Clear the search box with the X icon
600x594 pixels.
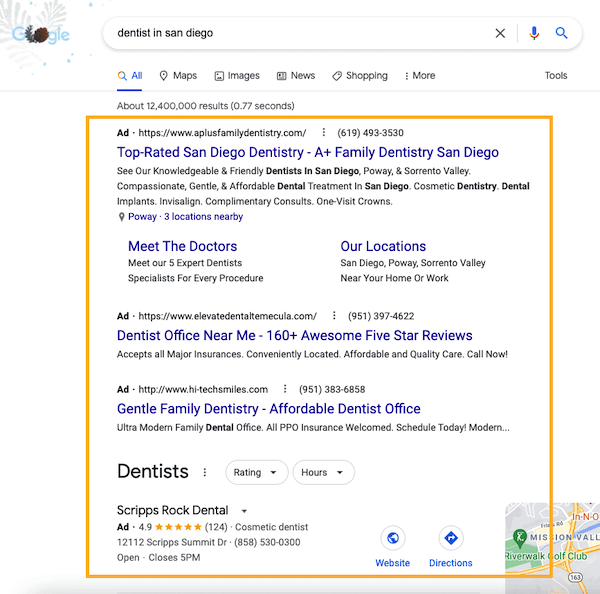500,33
